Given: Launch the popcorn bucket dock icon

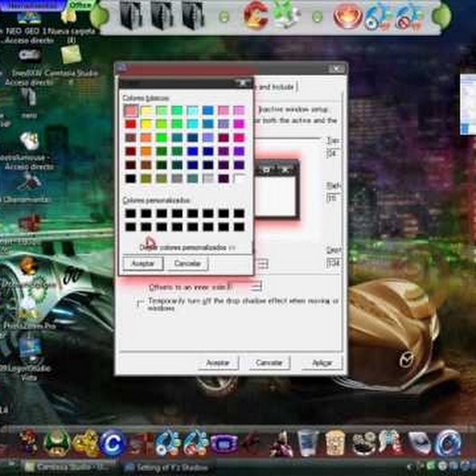Looking at the screenshot, I should pyautogui.click(x=335, y=442).
